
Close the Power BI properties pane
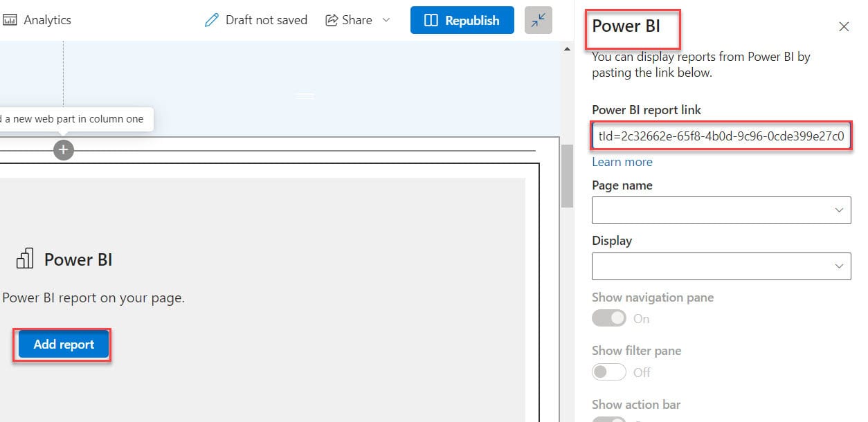[844, 26]
